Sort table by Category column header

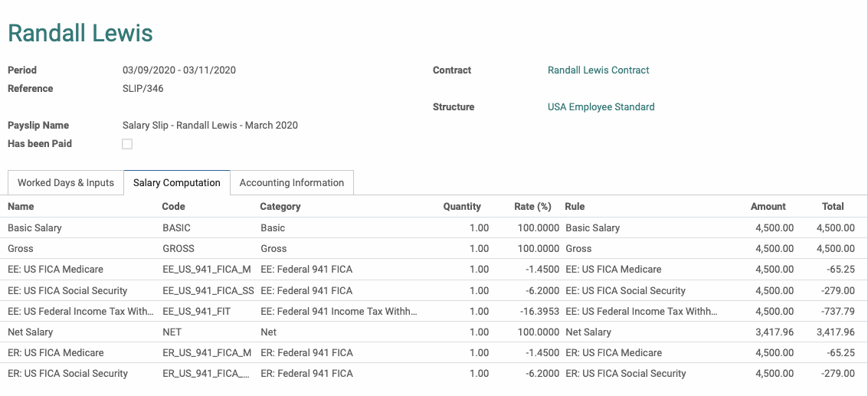point(280,207)
